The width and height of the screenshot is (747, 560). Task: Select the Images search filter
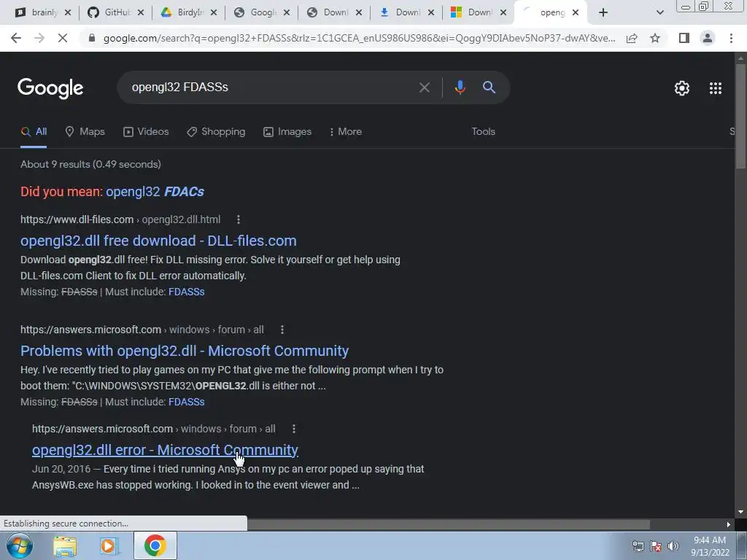(x=287, y=131)
